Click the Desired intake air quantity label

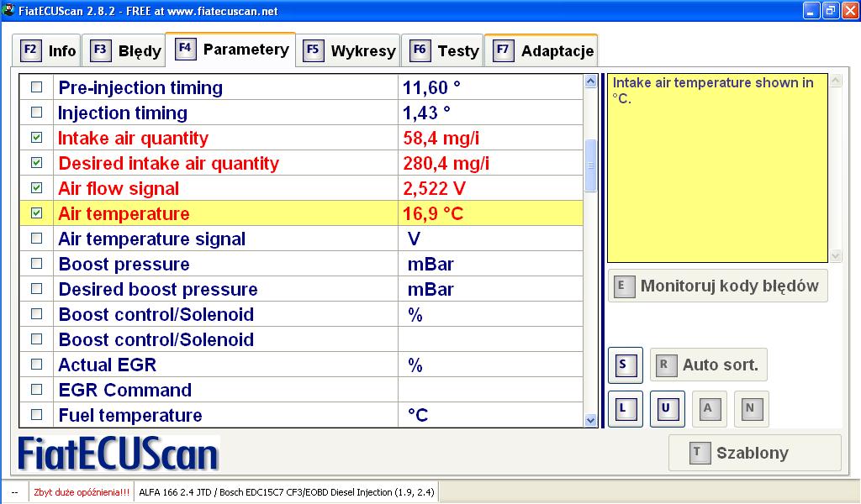[168, 164]
